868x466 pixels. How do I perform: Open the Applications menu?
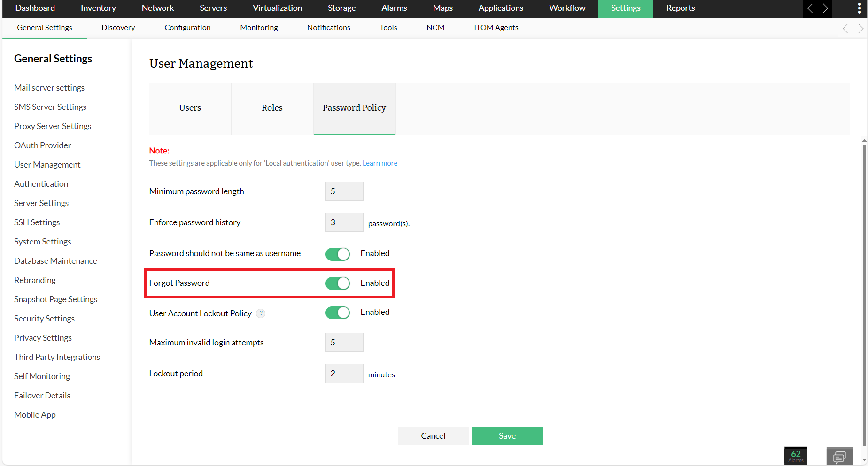(x=501, y=8)
